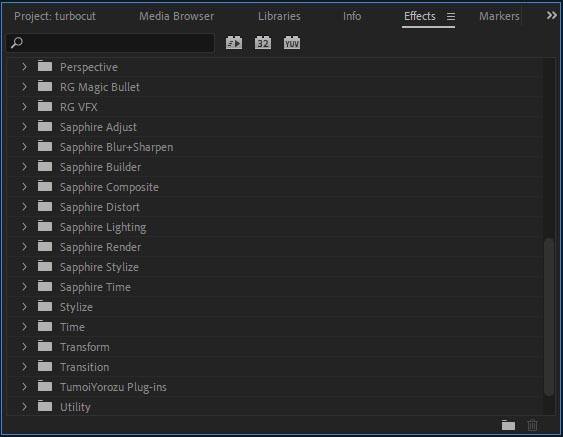This screenshot has width=563, height=437.
Task: Select the Sapphire Adjust label
Action: [98, 127]
